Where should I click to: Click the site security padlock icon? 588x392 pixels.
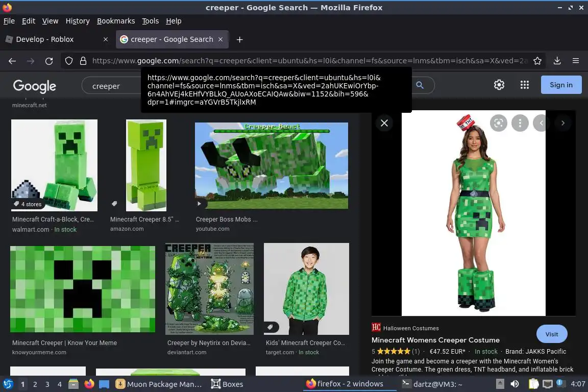[83, 61]
